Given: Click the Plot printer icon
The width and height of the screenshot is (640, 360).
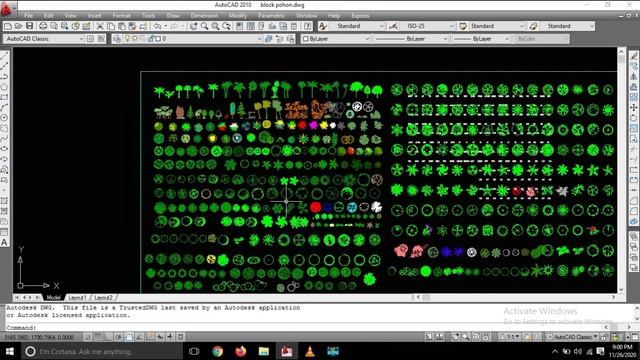Looking at the screenshot, I should [43, 26].
